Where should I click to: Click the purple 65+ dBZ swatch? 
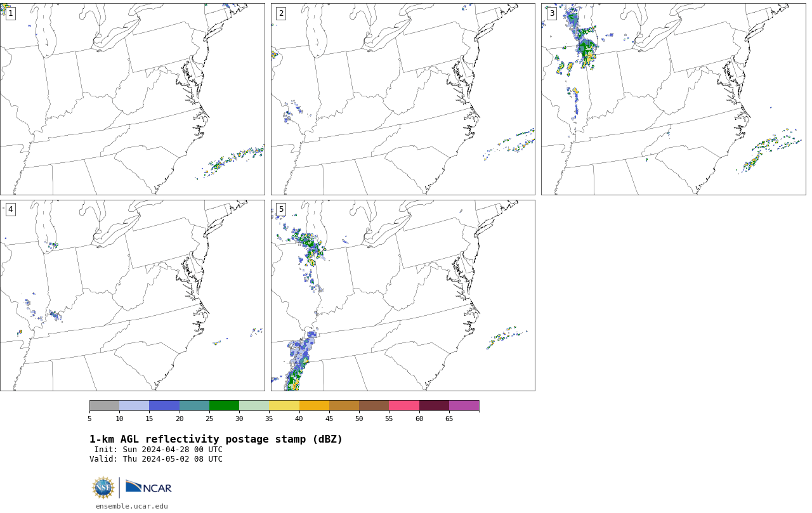tap(464, 406)
